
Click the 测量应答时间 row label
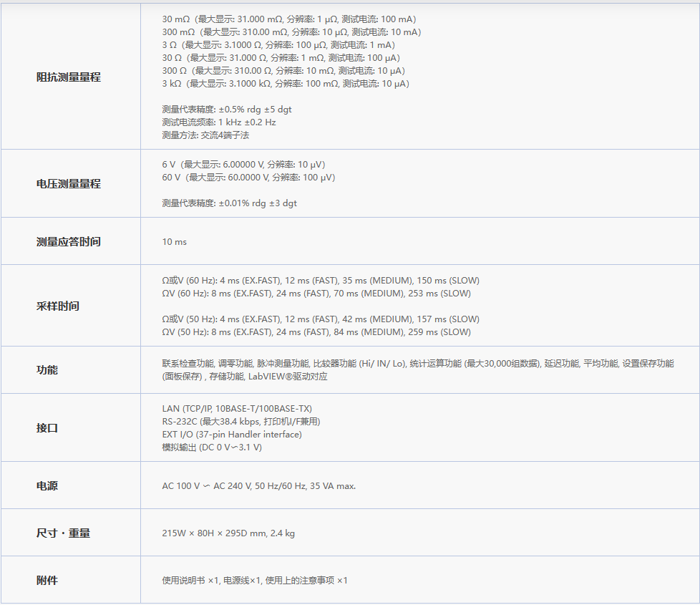[69, 242]
